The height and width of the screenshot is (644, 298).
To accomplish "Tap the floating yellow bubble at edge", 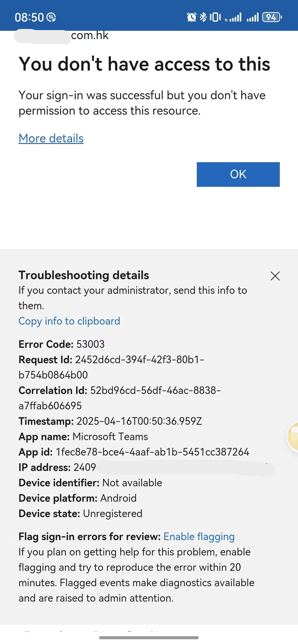I will tap(293, 436).
